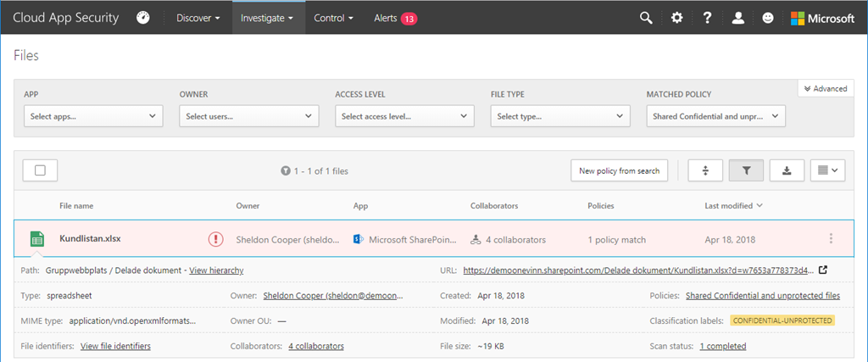Open the Kundlistan.xlsx row options menu
Screen dimensions: 868x362
[x=831, y=239]
